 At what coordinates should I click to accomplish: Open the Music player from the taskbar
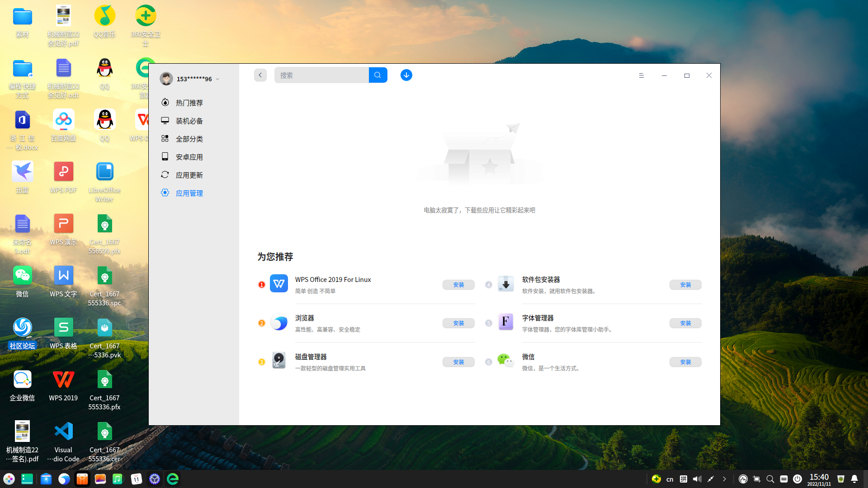pyautogui.click(x=118, y=479)
